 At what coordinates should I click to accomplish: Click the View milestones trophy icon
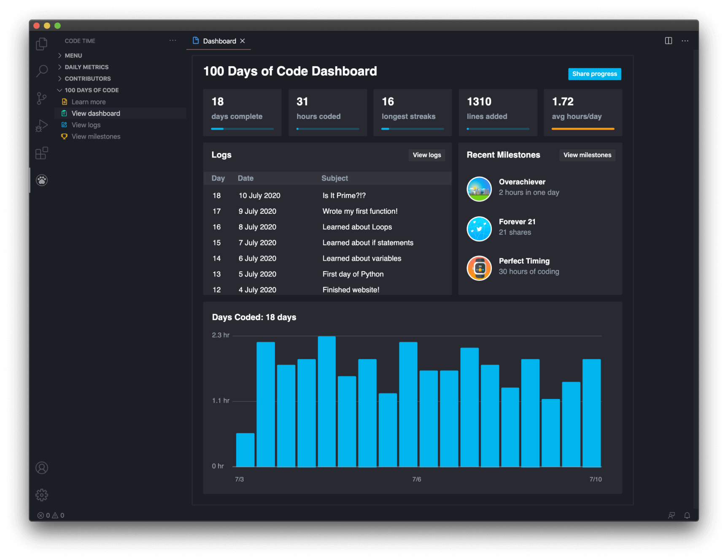64,136
